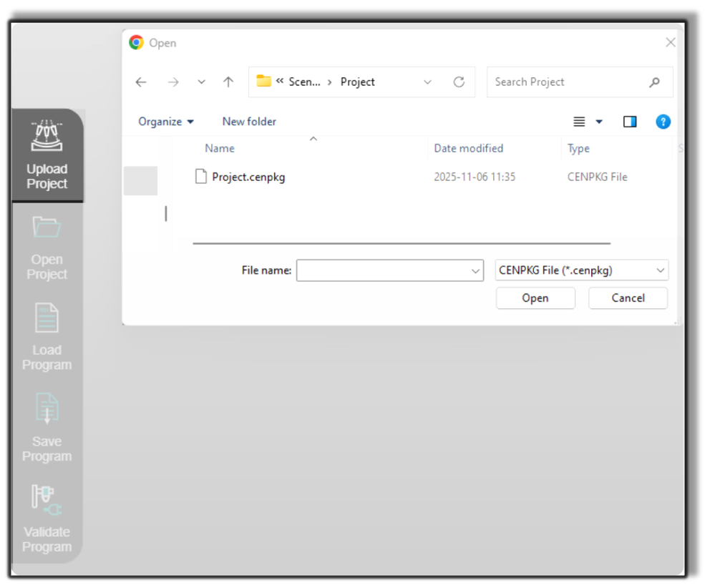710x588 pixels.
Task: Toggle the preview pane button
Action: [630, 122]
